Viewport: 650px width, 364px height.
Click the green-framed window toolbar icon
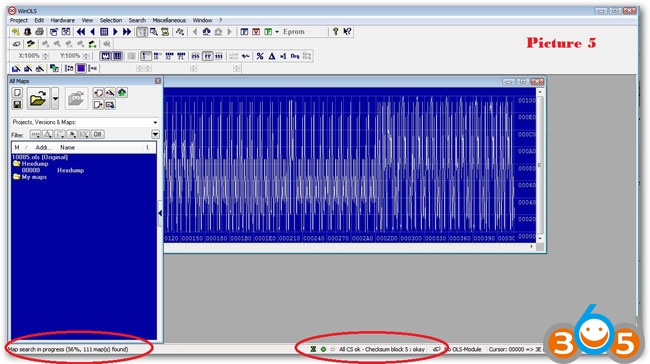tap(268, 32)
